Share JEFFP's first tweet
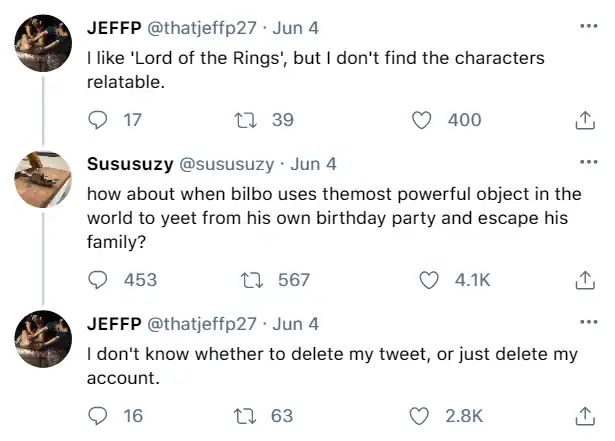The width and height of the screenshot is (615, 441). coord(585,120)
